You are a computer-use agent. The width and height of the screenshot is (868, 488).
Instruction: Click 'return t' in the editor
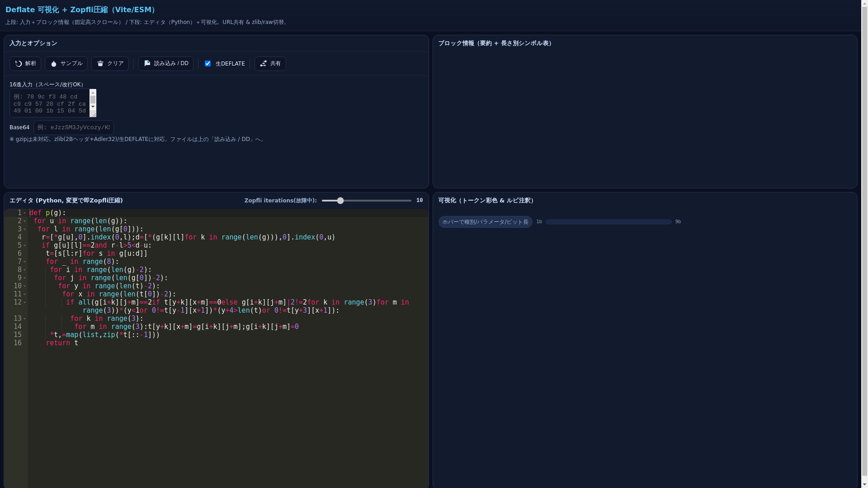click(x=62, y=343)
